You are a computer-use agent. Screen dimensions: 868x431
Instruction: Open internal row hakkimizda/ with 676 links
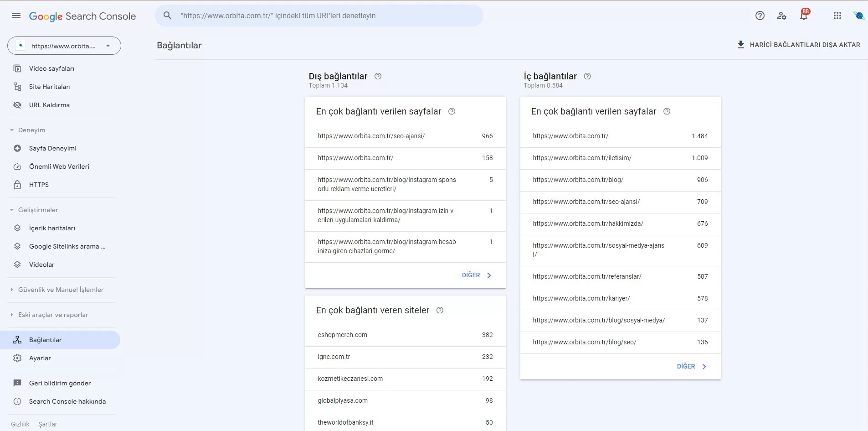pyautogui.click(x=621, y=223)
